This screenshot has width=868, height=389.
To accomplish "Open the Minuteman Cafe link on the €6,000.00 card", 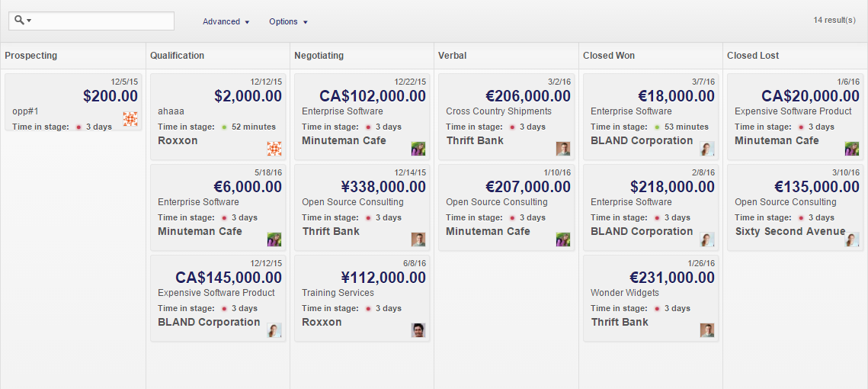I will (x=200, y=231).
